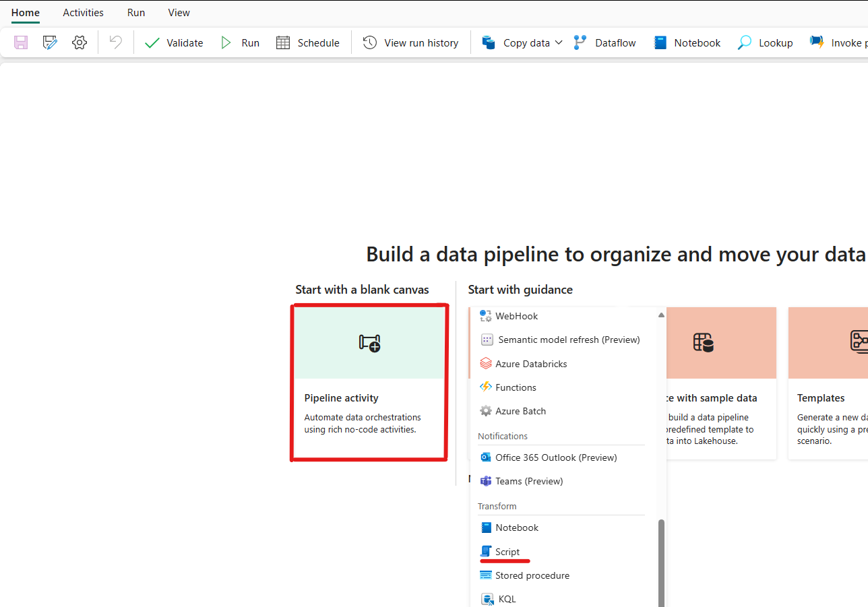This screenshot has width=868, height=607.
Task: Click the KQL icon in list
Action: click(489, 599)
